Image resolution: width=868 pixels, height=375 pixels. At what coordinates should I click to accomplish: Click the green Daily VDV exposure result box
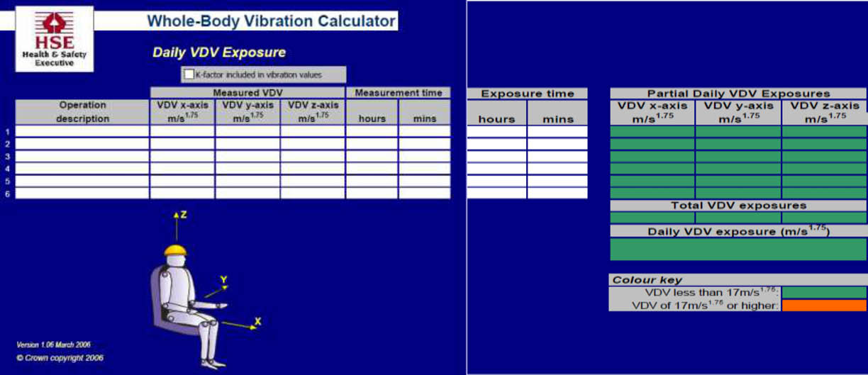coord(738,249)
